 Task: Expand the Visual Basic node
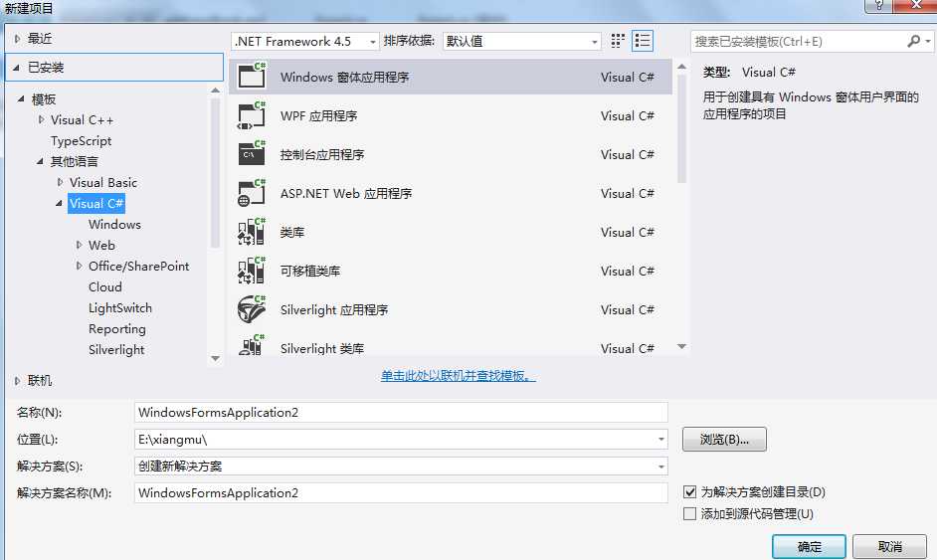[x=60, y=182]
